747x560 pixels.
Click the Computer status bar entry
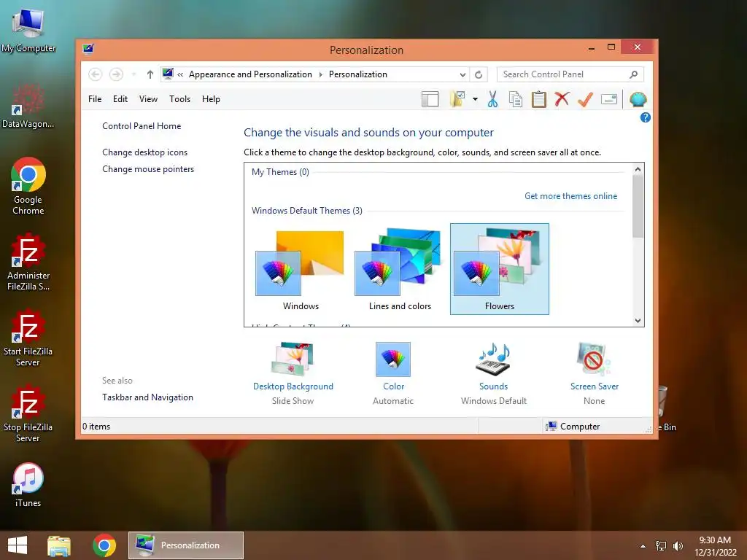click(x=573, y=427)
